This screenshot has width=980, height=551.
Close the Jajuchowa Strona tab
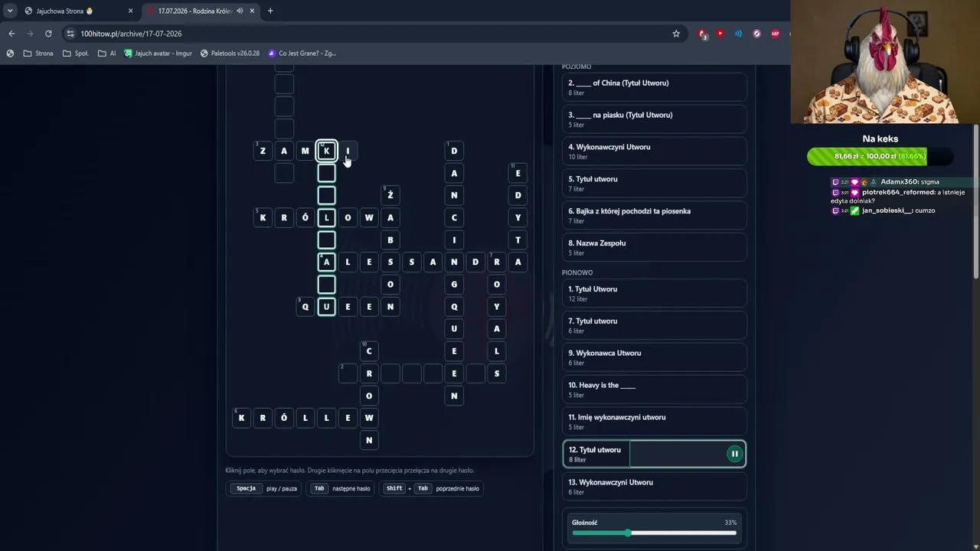point(130,11)
